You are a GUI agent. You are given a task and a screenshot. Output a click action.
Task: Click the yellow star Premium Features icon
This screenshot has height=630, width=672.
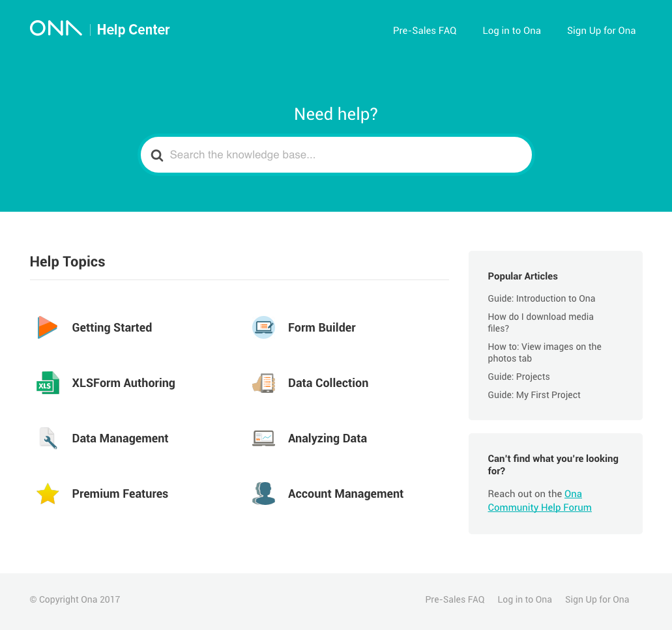(x=48, y=494)
